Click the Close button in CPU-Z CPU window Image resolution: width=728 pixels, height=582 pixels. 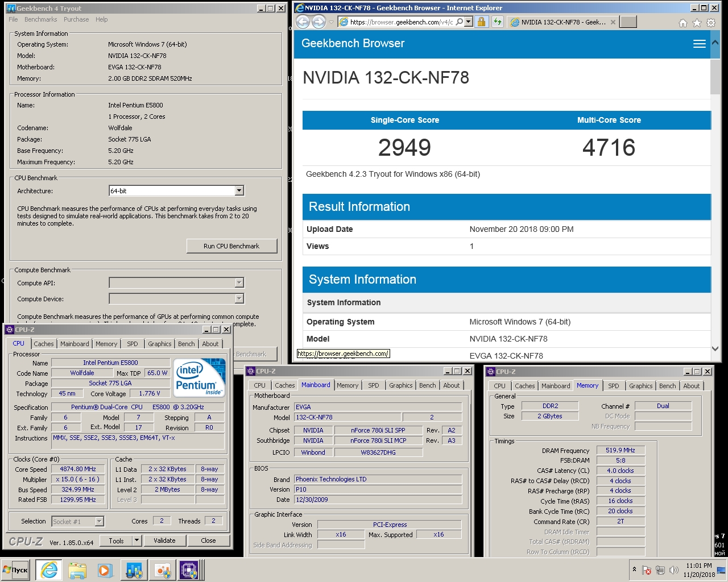click(x=208, y=541)
